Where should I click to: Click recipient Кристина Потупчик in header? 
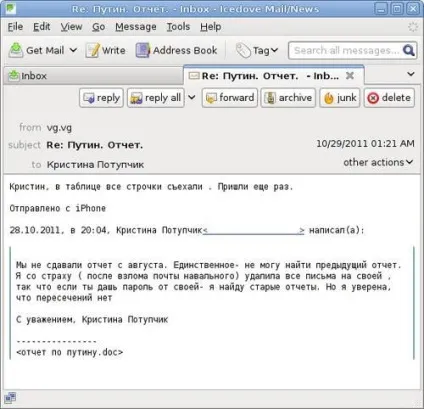point(95,165)
